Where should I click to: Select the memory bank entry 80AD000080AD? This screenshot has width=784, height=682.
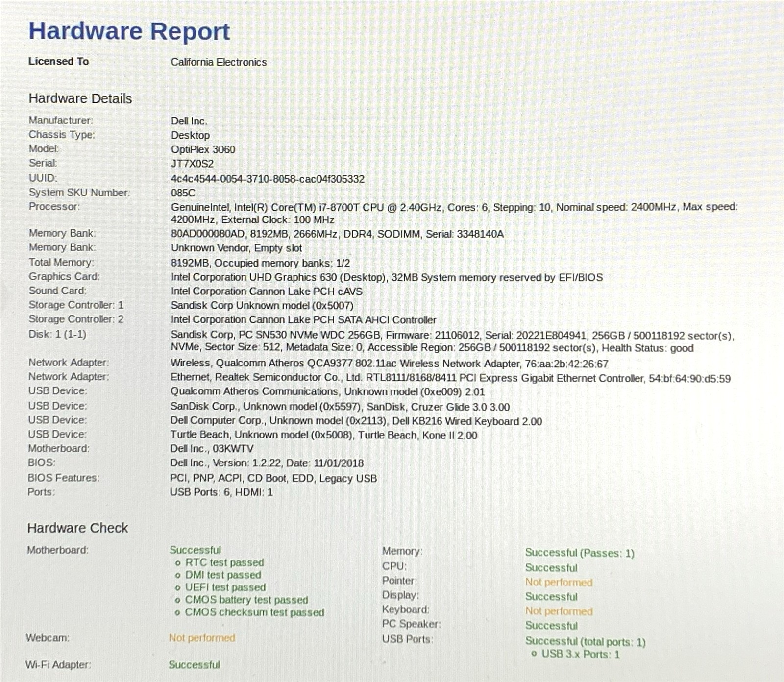[337, 234]
